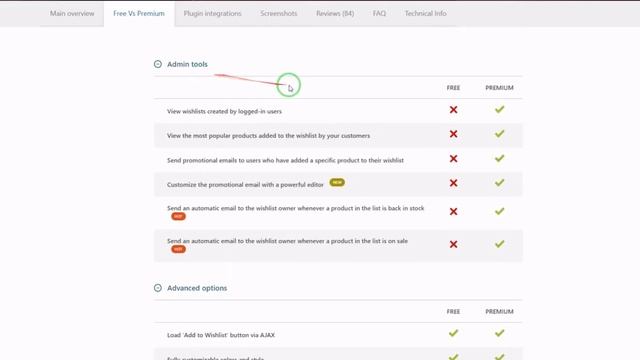The width and height of the screenshot is (640, 360).
Task: Collapse the Admin tools section icon
Action: click(x=158, y=64)
